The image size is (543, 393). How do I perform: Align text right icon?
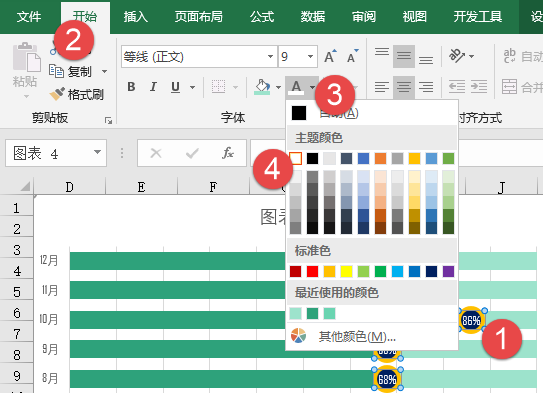(426, 87)
